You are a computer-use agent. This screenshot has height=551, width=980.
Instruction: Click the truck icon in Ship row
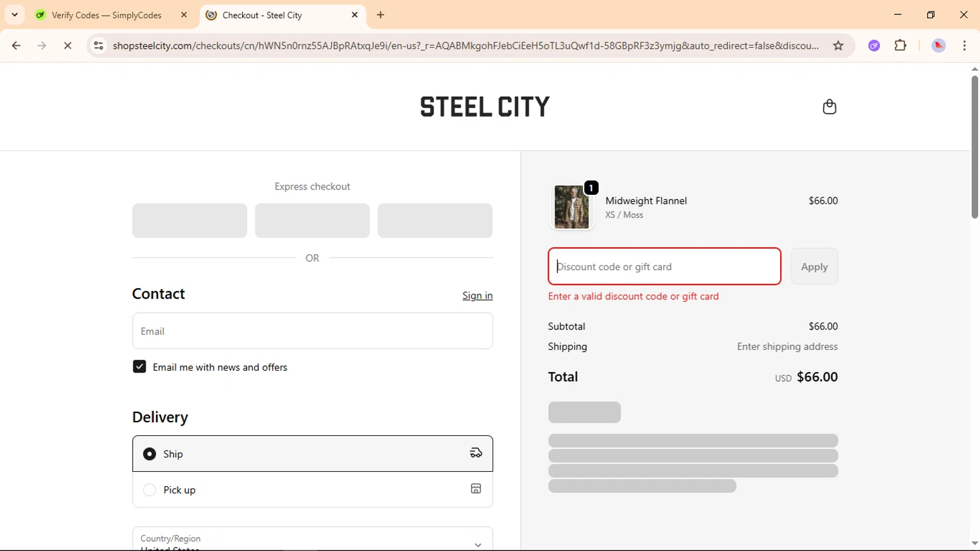tap(476, 453)
